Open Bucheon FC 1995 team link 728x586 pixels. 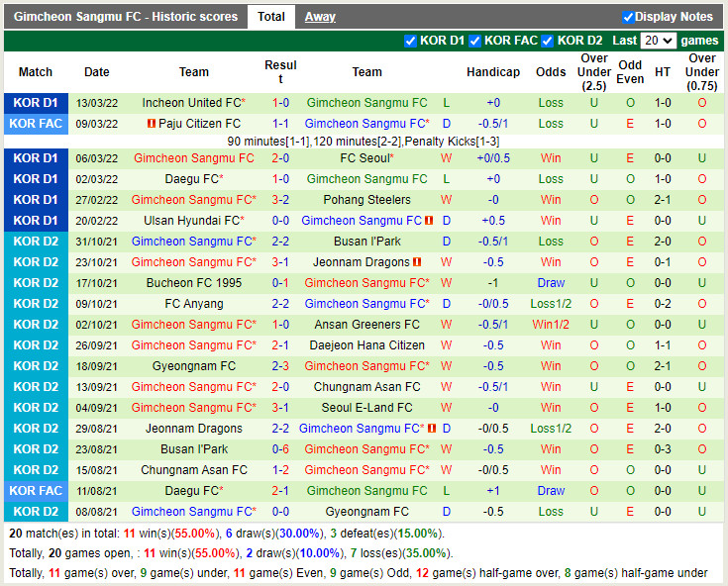tap(194, 283)
